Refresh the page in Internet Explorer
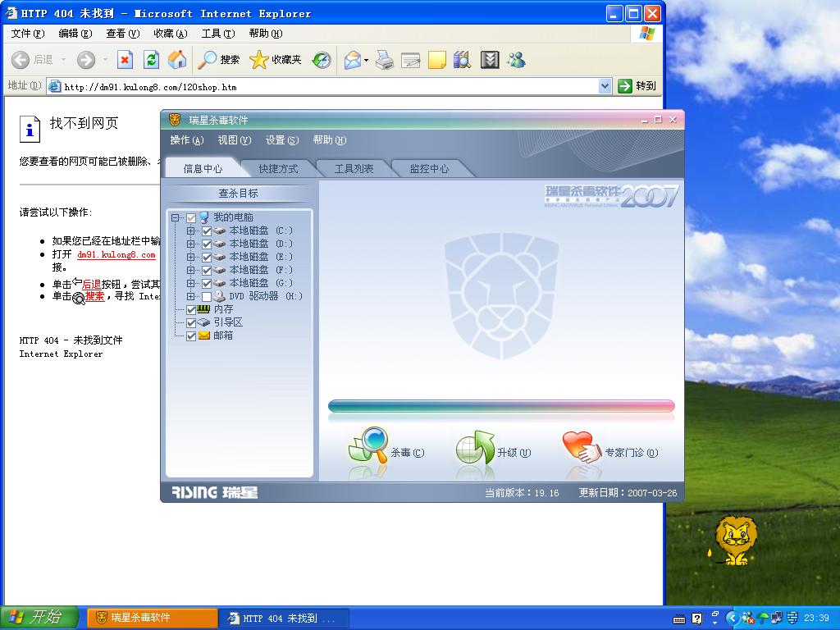This screenshot has width=840, height=630. 152,59
